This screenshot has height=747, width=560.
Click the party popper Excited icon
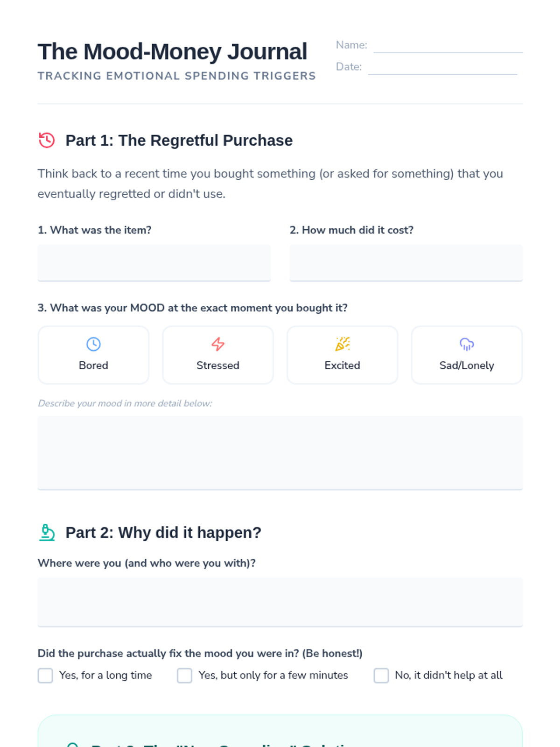(x=342, y=344)
